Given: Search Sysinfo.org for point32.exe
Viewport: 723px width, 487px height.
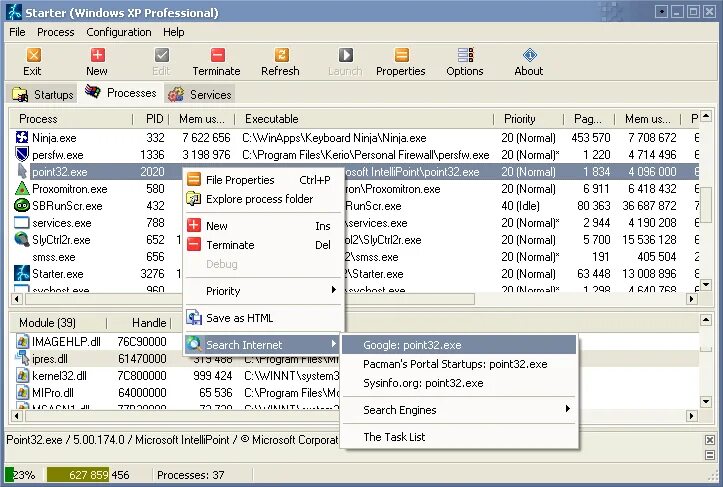Looking at the screenshot, I should (460, 383).
